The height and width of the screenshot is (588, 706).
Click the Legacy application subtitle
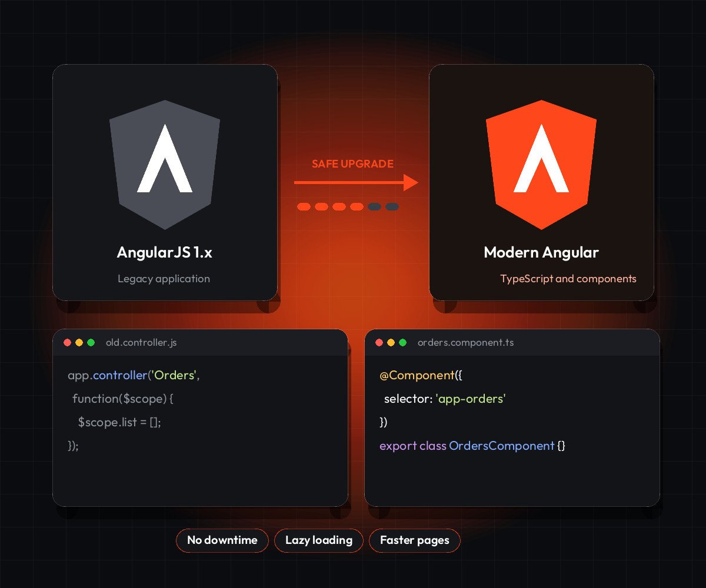pyautogui.click(x=164, y=279)
